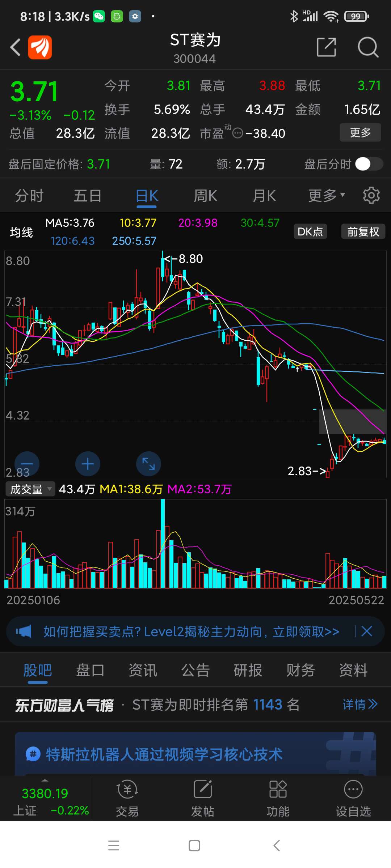The width and height of the screenshot is (391, 868).
Task: Tap the 更多 quote details button
Action: coord(360,132)
